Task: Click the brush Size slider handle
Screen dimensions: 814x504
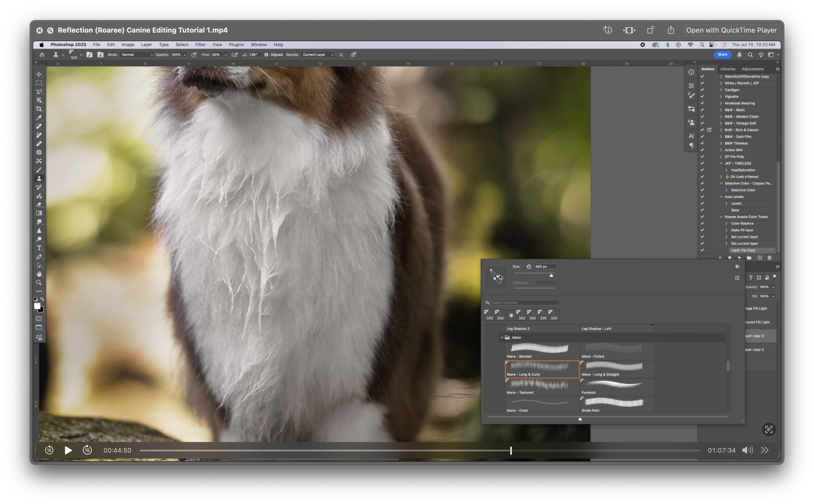Action: [551, 275]
